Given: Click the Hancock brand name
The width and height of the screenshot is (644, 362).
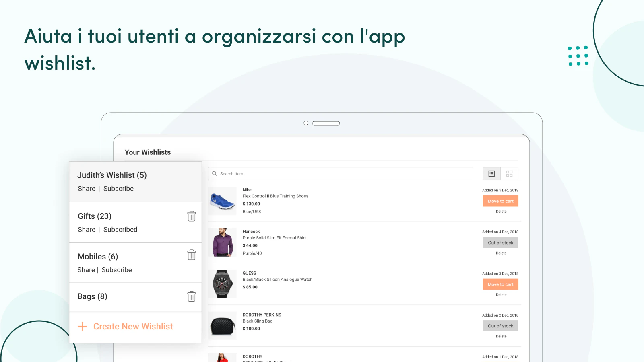Looking at the screenshot, I should pyautogui.click(x=251, y=232).
